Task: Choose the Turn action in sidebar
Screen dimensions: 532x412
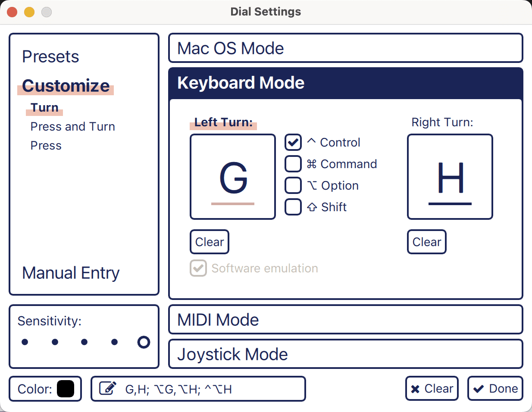Action: pos(44,107)
